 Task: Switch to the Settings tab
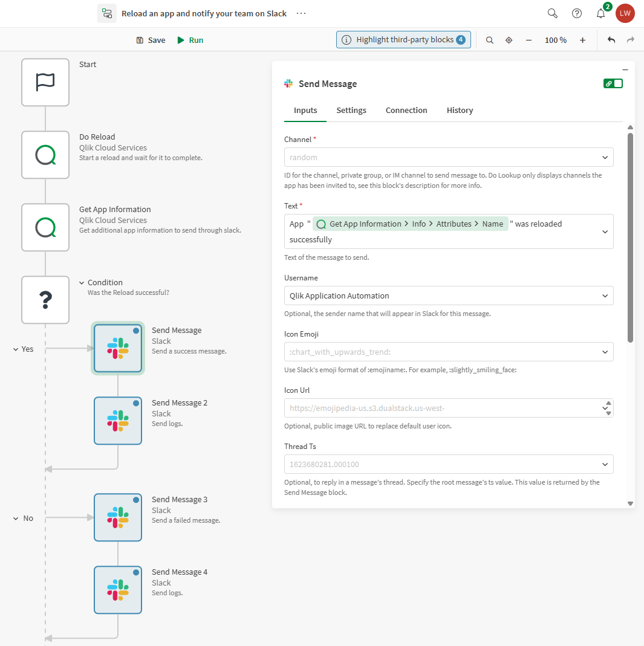click(351, 110)
